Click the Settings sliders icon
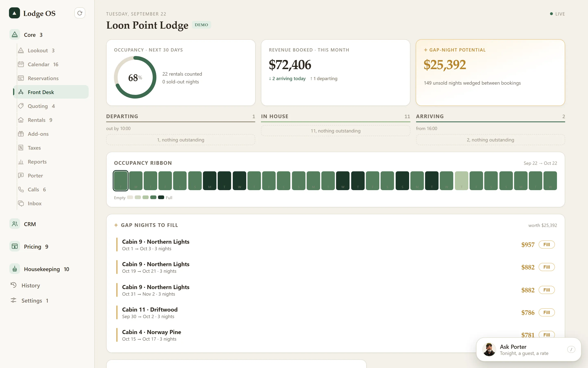The image size is (588, 368). [14, 300]
